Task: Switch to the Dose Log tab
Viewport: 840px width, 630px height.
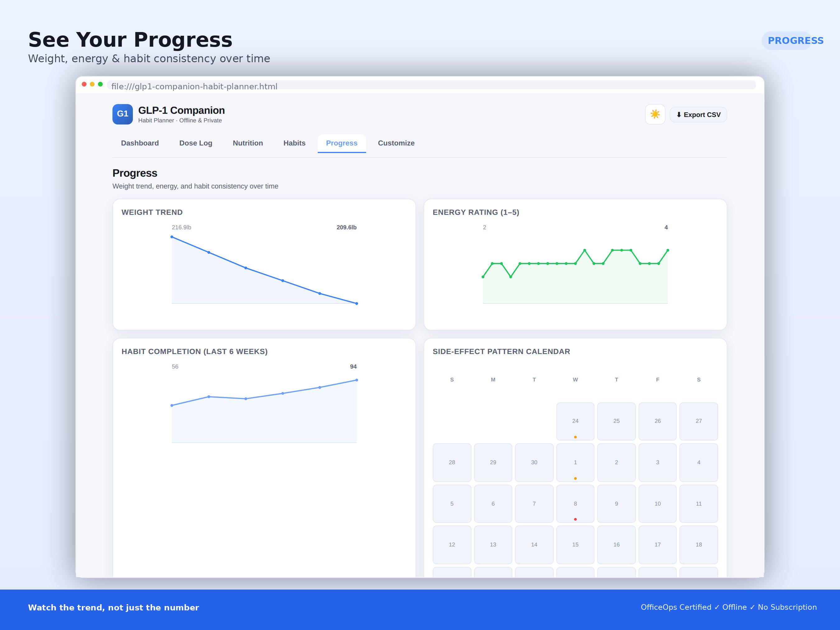Action: click(x=196, y=143)
